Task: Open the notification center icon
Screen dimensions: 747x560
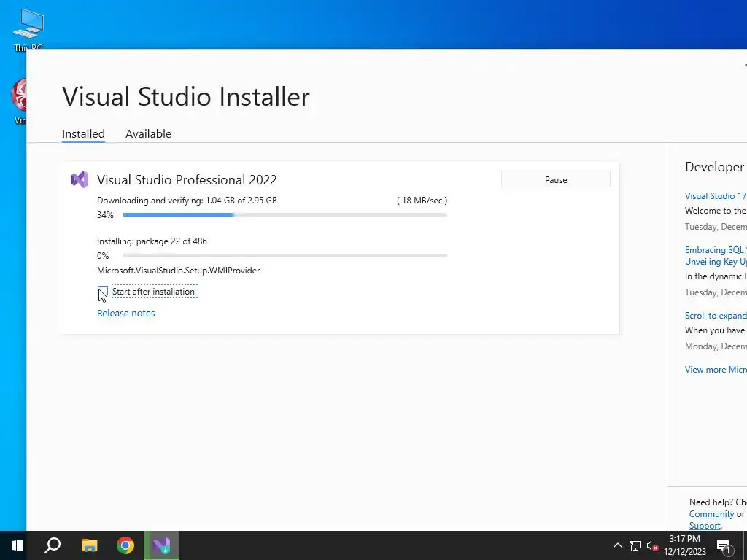Action: 724,546
